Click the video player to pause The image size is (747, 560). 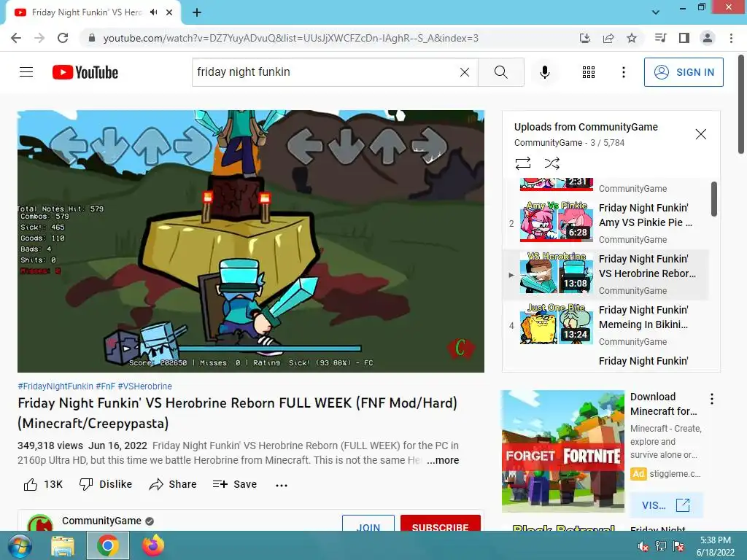click(x=251, y=241)
